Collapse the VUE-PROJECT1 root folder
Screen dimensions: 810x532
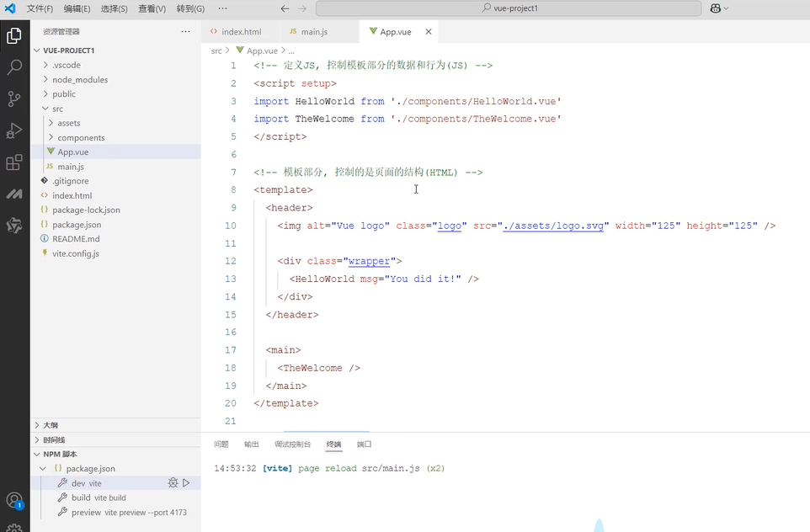[x=37, y=51]
